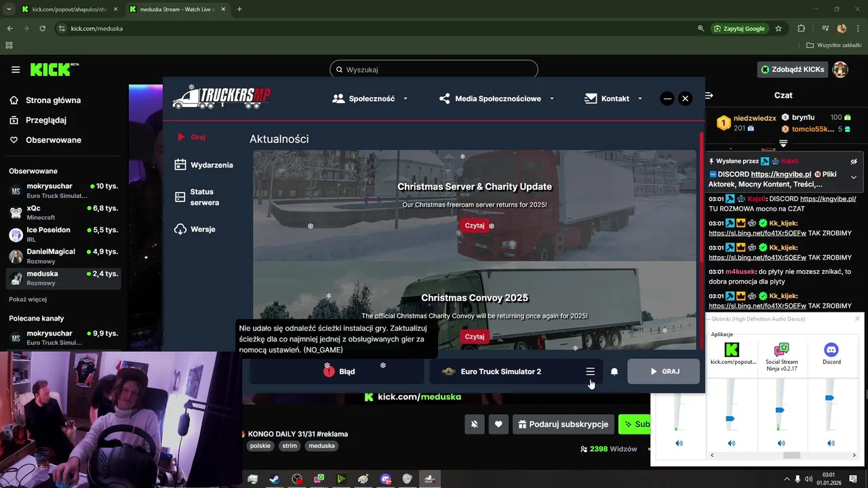The width and height of the screenshot is (868, 488).
Task: Expand the Społeczność dropdown menu
Action: point(370,98)
